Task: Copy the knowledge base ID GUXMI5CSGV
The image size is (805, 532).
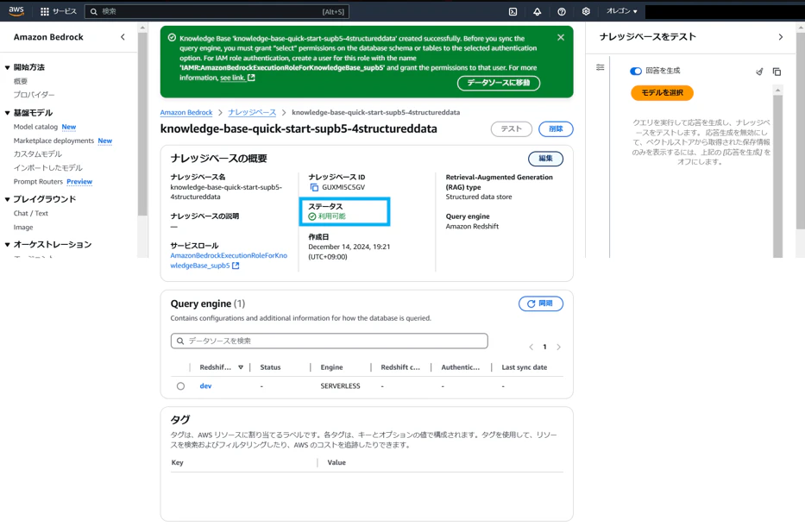Action: coord(314,188)
